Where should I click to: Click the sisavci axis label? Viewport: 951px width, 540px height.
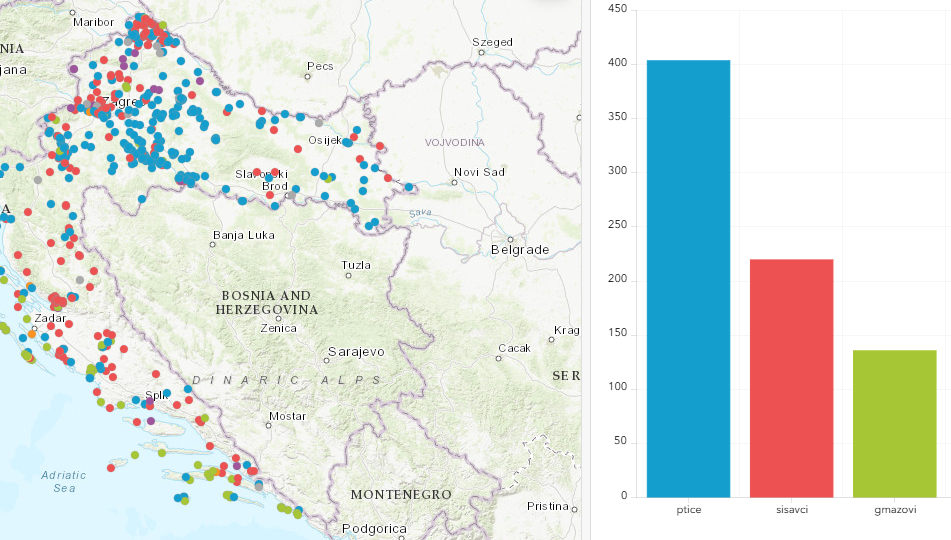[x=791, y=510]
